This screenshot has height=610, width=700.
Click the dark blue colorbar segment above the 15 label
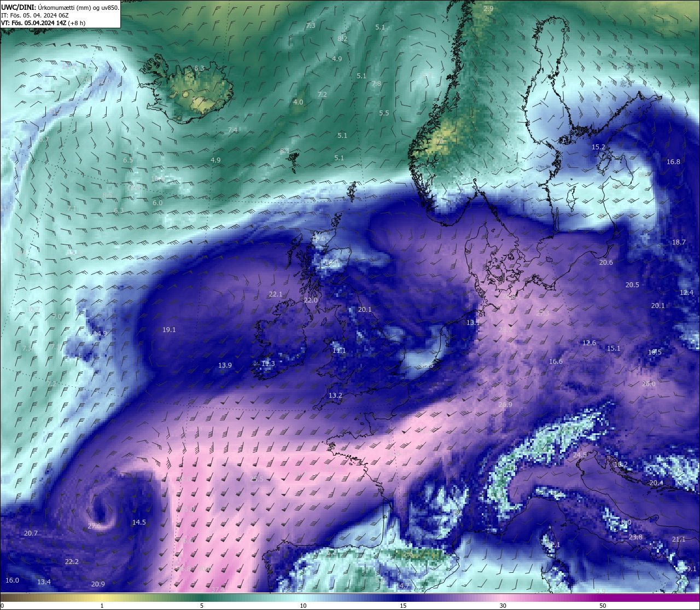[403, 597]
